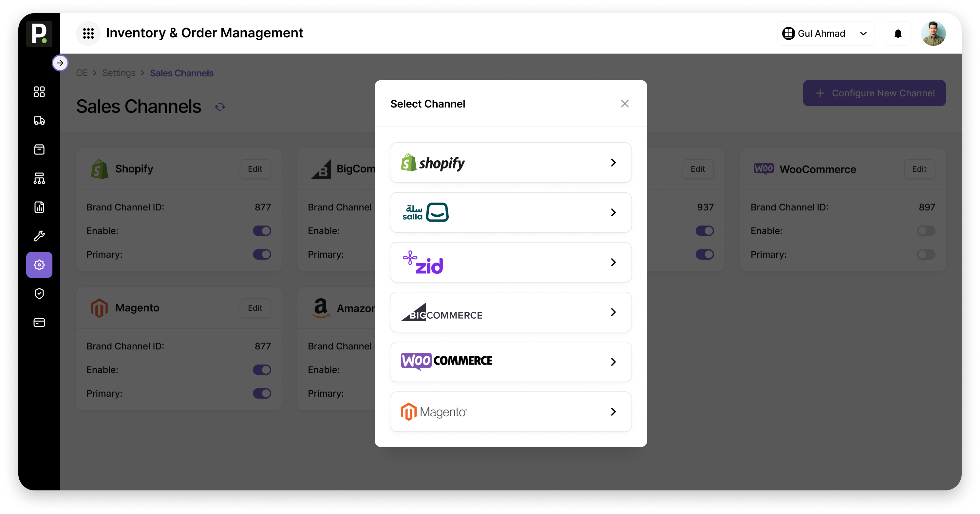Image resolution: width=980 pixels, height=514 pixels.
Task: Click Edit on Shopify card
Action: [255, 169]
